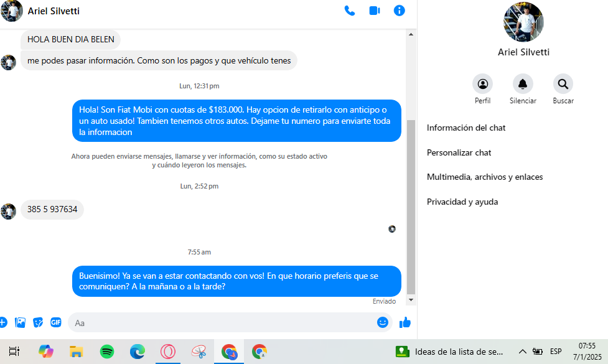Click the seen-by avatar indicator
Viewport: 608px width, 364px height.
click(x=392, y=229)
